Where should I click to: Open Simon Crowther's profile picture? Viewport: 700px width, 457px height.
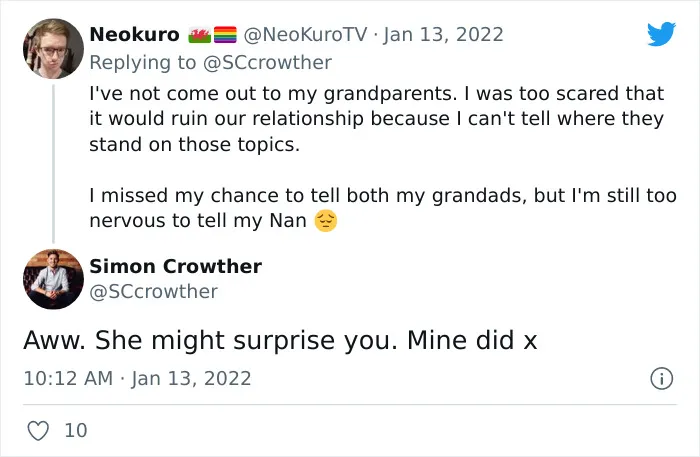[x=54, y=279]
